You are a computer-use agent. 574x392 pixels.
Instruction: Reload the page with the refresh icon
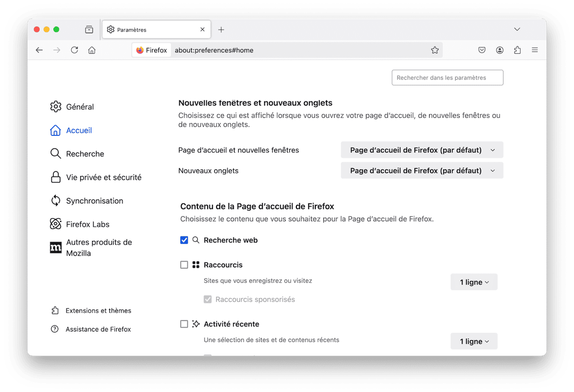[75, 50]
